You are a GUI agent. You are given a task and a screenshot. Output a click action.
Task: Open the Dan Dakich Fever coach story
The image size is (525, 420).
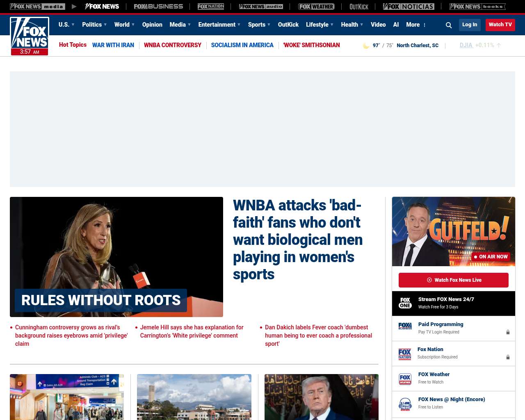click(319, 336)
